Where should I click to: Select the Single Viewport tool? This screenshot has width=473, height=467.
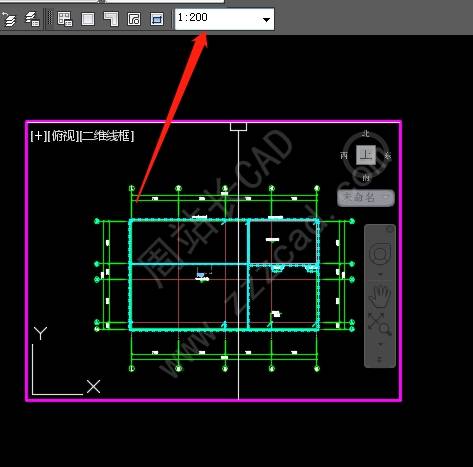(88, 19)
